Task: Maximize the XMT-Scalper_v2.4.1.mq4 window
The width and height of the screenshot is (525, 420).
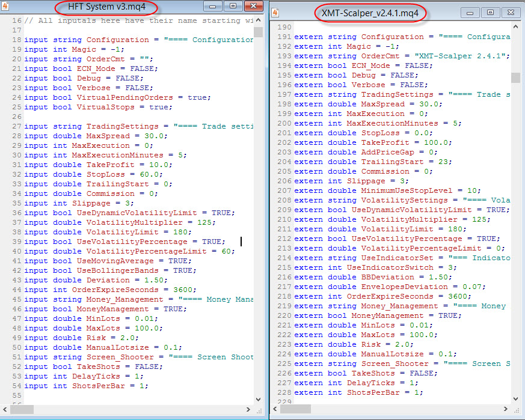Action: tap(491, 12)
